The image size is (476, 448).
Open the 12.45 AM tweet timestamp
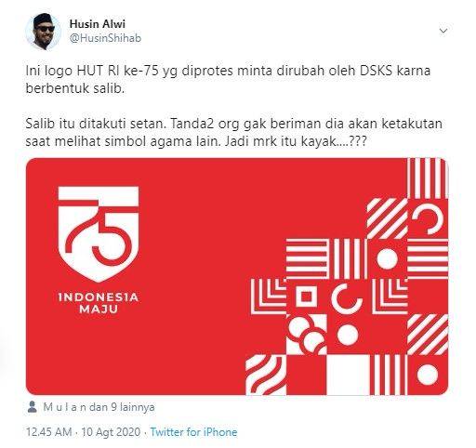coord(49,432)
